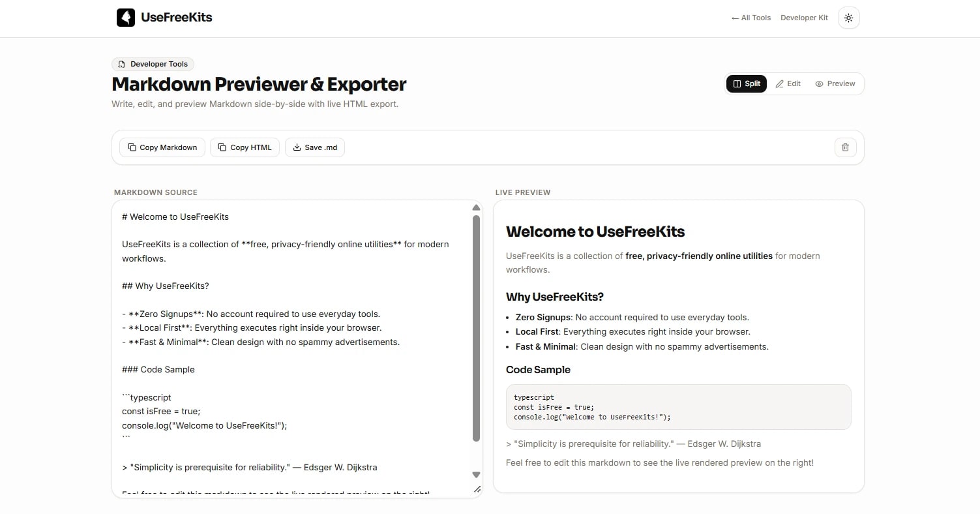
Task: Switch to Edit view mode
Action: pyautogui.click(x=788, y=83)
